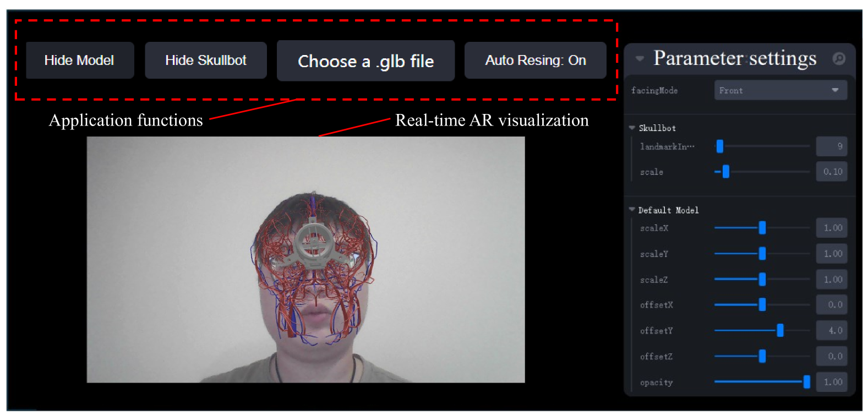Click the offsetZ label
This screenshot has width=868, height=420.
(x=657, y=356)
